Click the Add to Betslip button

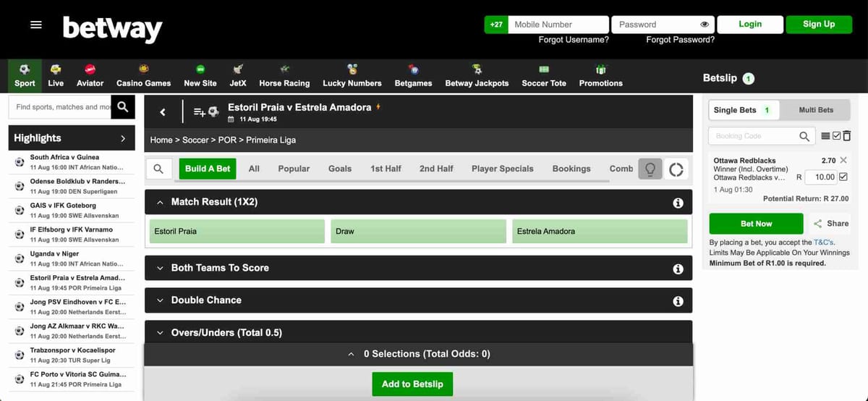[x=412, y=384]
